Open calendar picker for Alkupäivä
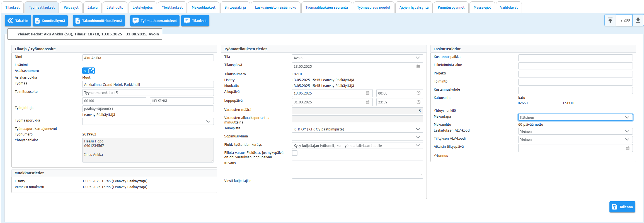 pyautogui.click(x=367, y=93)
